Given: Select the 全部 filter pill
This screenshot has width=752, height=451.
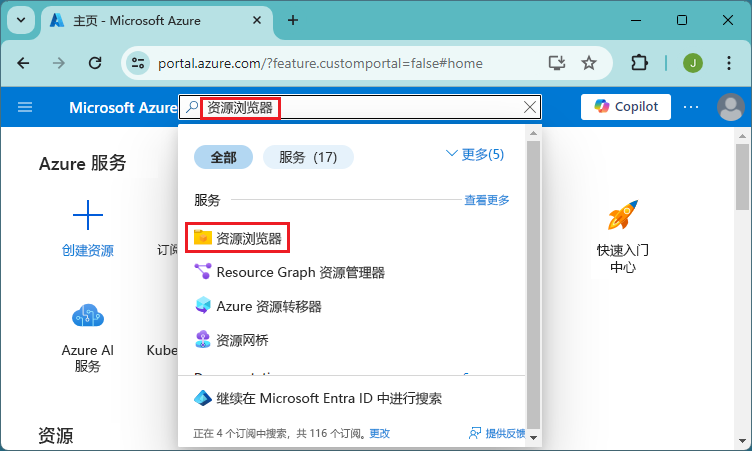Looking at the screenshot, I should point(223,157).
